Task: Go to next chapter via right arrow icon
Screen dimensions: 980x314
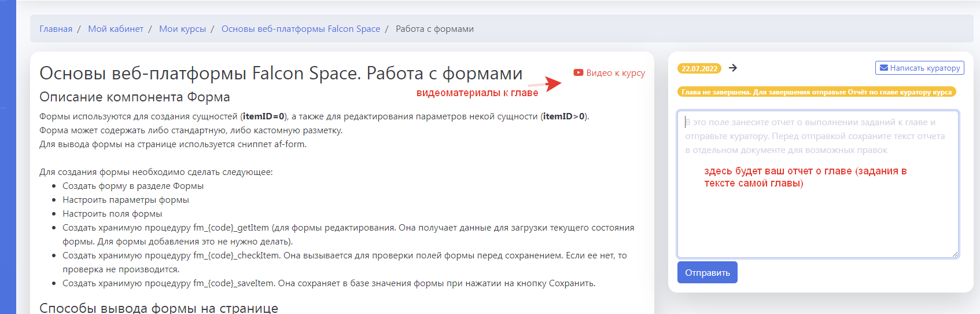Action: [x=733, y=68]
